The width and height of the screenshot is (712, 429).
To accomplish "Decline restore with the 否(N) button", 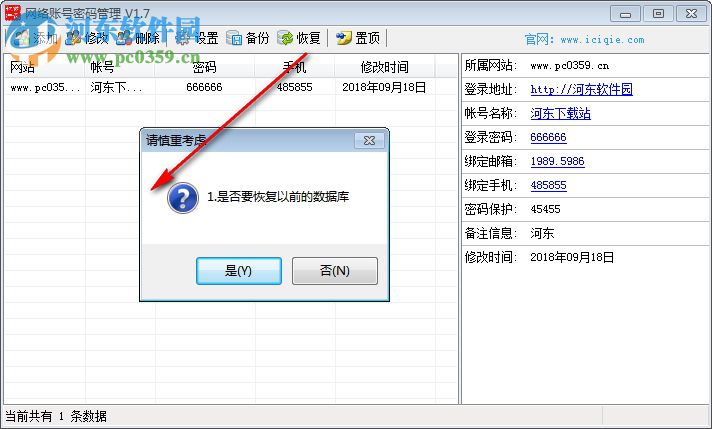I will (335, 271).
